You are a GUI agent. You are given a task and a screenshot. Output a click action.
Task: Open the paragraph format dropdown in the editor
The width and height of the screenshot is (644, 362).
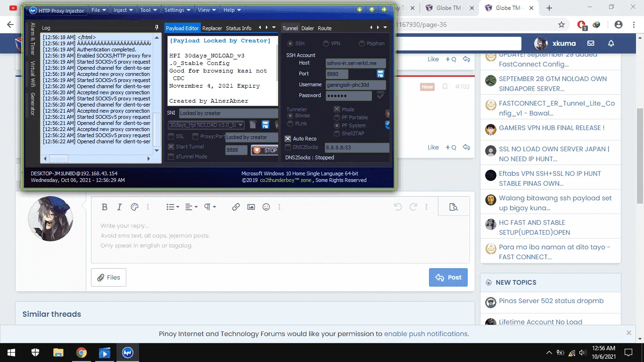pos(210,207)
